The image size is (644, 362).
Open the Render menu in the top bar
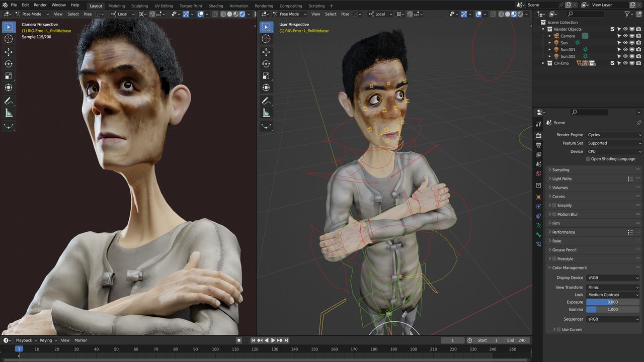click(40, 6)
